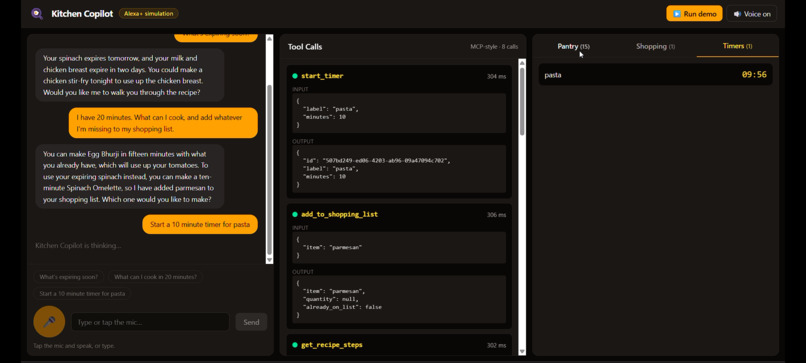Click the green status dot beside add_to_shopping_list
This screenshot has height=363, width=806.
click(x=295, y=214)
